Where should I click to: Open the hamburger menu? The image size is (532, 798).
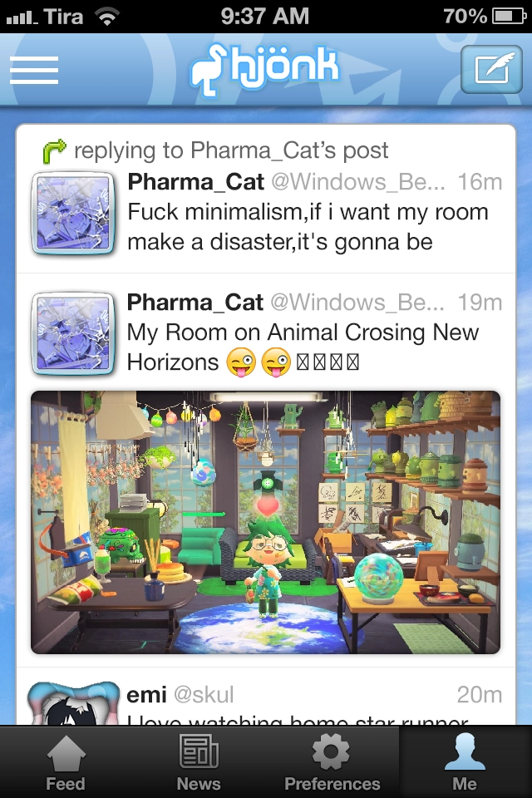(34, 70)
